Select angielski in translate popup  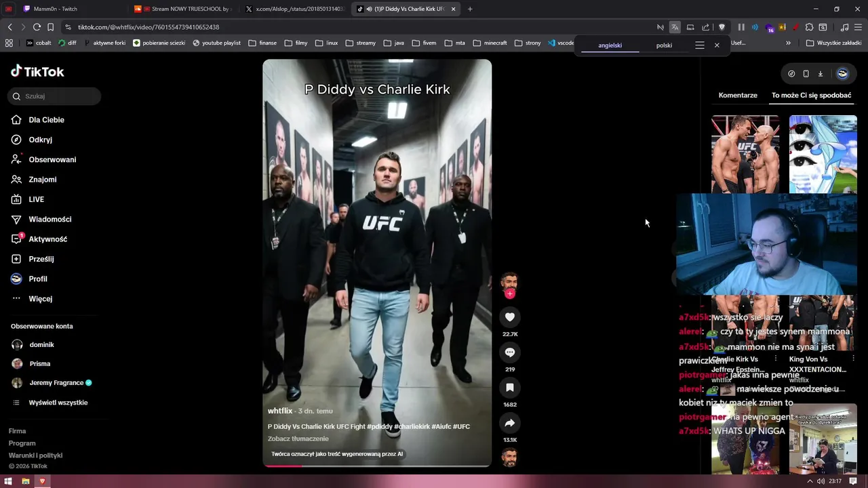(x=610, y=45)
